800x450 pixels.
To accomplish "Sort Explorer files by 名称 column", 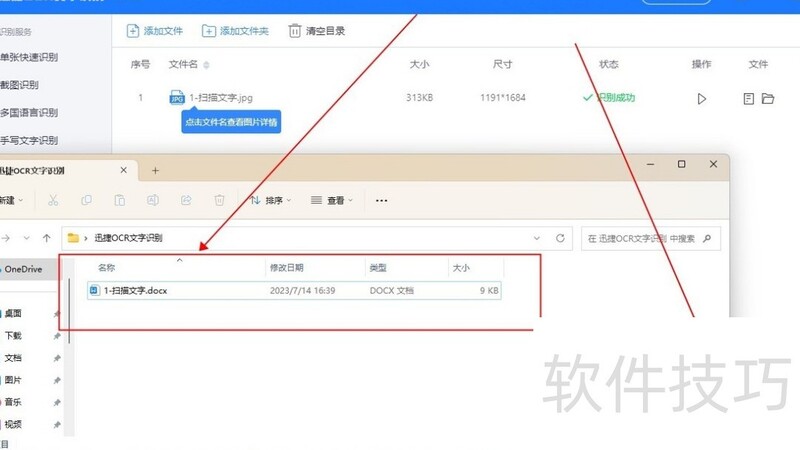I will 107,267.
